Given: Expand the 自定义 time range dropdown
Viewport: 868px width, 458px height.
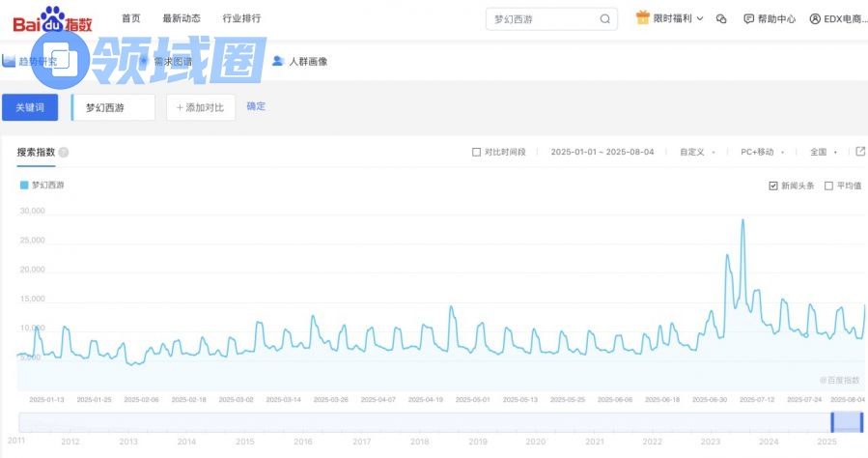Looking at the screenshot, I should 697,153.
